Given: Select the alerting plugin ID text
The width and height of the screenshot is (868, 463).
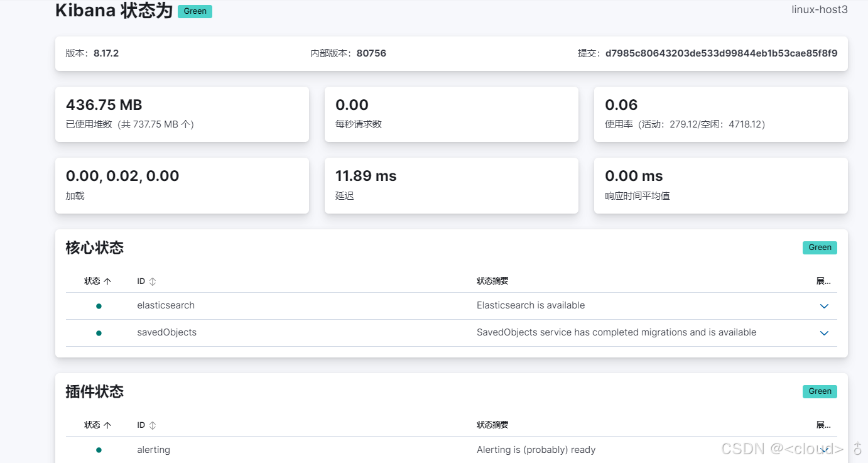Looking at the screenshot, I should coord(154,450).
